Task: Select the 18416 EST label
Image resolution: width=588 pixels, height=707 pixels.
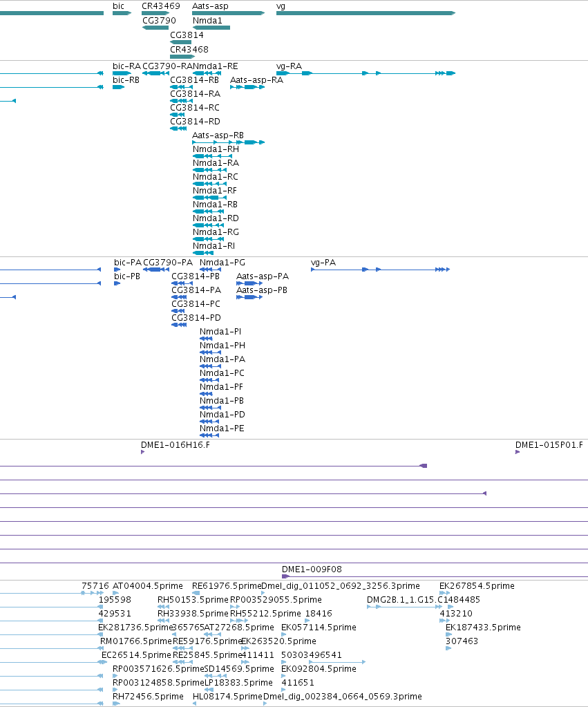Action: pos(319,614)
